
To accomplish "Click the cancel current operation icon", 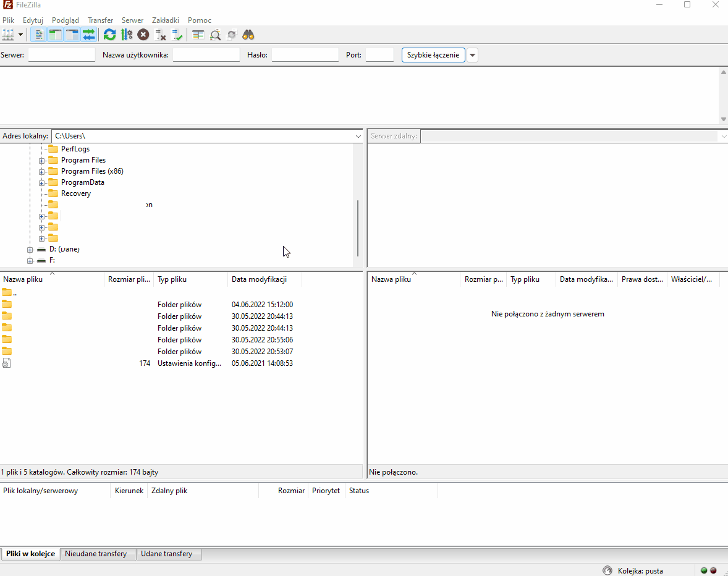I will coord(143,35).
